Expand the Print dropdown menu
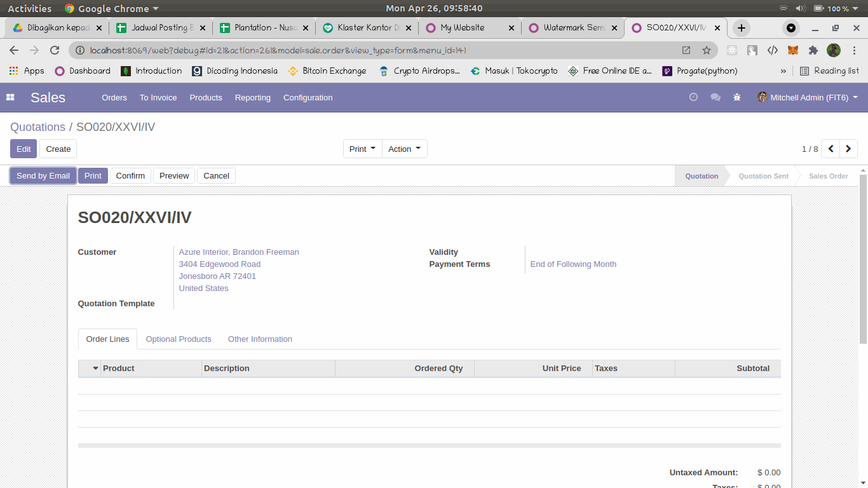Image resolution: width=868 pixels, height=488 pixels. pyautogui.click(x=363, y=149)
